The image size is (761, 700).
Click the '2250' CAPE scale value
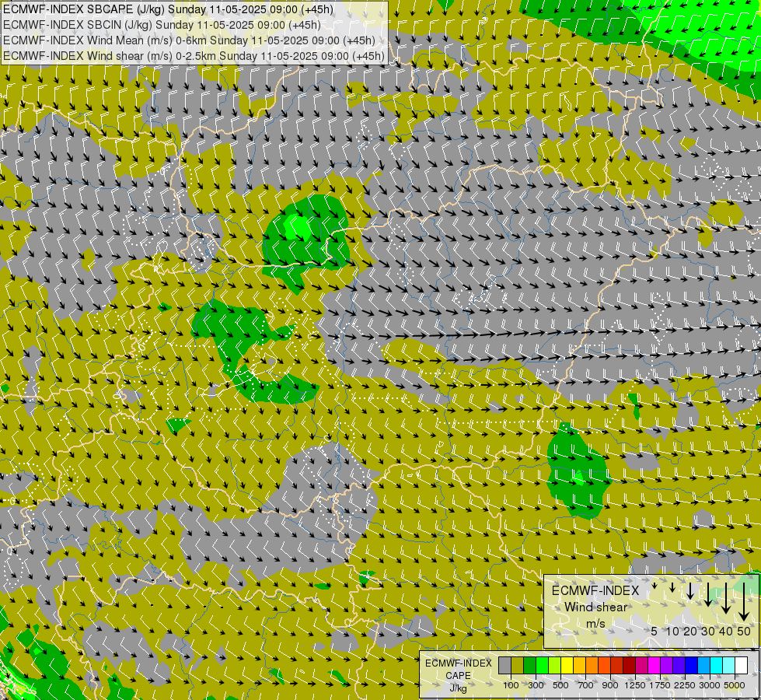[x=685, y=685]
